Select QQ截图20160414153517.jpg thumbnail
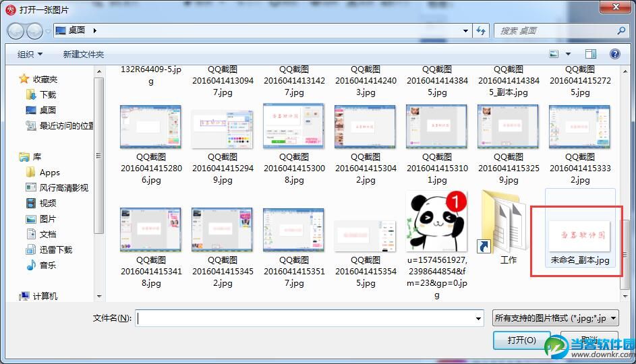 pyautogui.click(x=293, y=229)
